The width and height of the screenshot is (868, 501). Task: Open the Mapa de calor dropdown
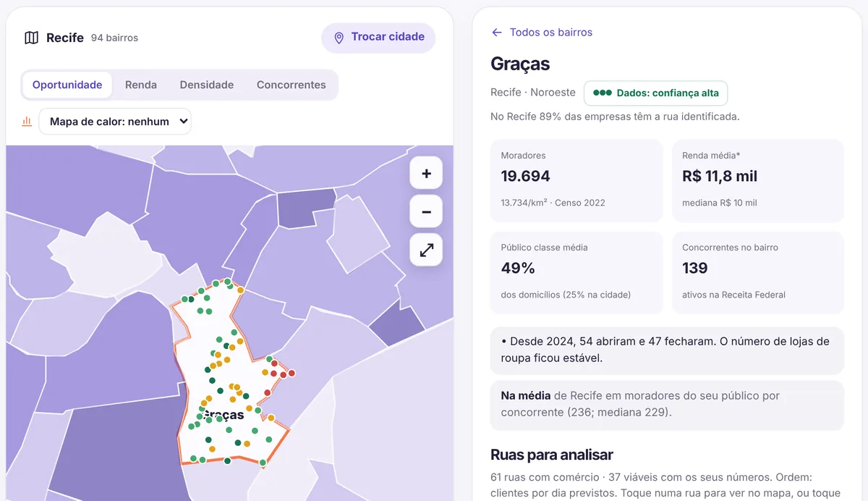click(115, 122)
